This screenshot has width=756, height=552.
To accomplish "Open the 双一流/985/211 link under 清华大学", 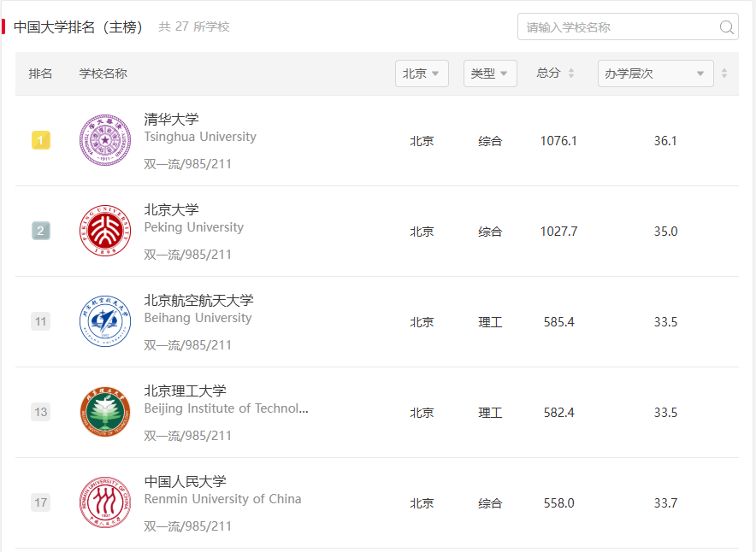I will pyautogui.click(x=186, y=163).
